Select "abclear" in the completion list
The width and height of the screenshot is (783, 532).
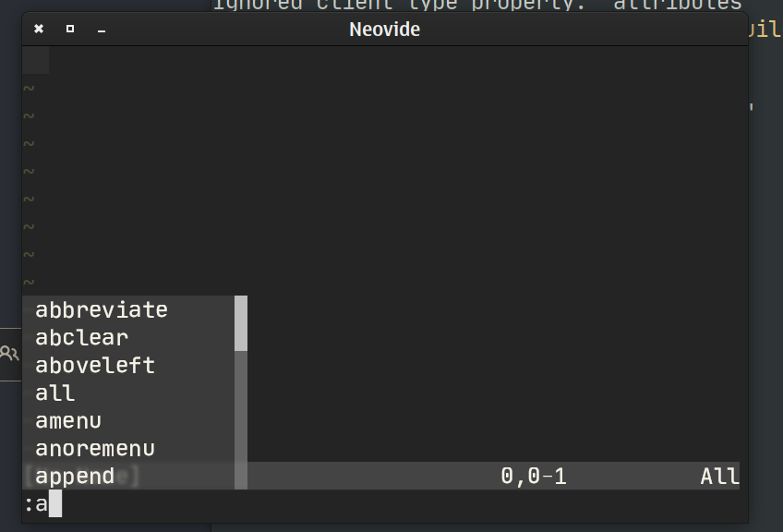point(81,337)
